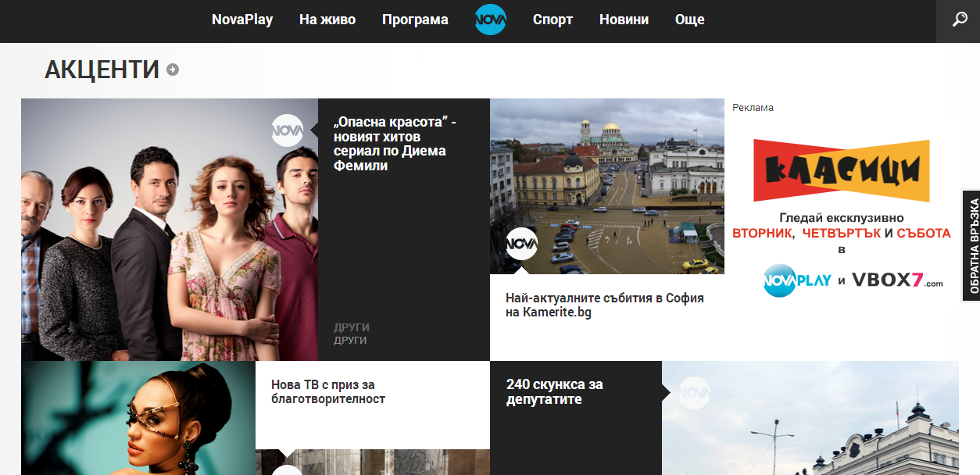Click the NOVAPLAY logo in the advertisement
Viewport: 980px width, 475px height.
(x=797, y=280)
